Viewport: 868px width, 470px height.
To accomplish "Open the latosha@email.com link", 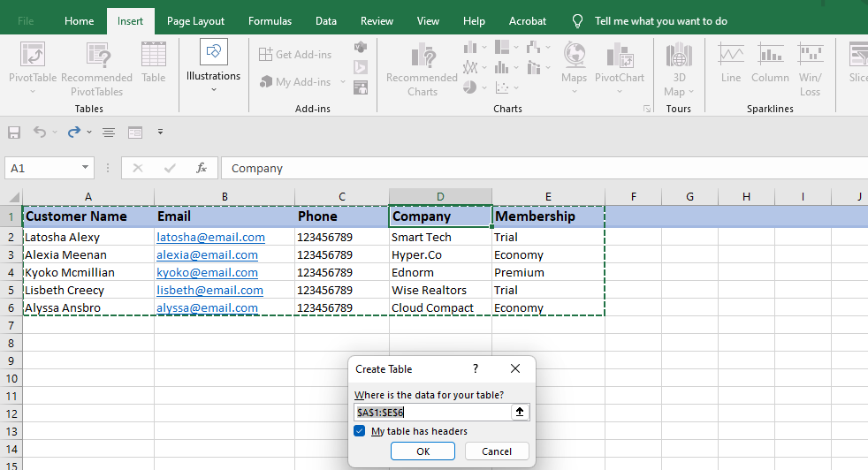I will pos(210,237).
